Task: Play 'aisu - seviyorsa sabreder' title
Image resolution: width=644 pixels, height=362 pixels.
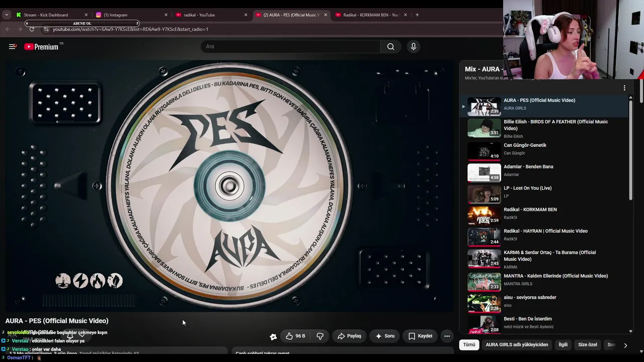Action: (530, 298)
